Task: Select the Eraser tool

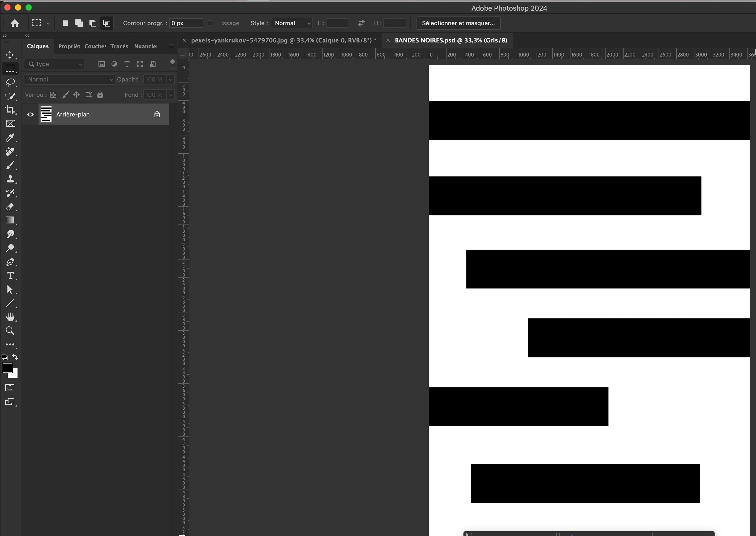Action: [10, 207]
